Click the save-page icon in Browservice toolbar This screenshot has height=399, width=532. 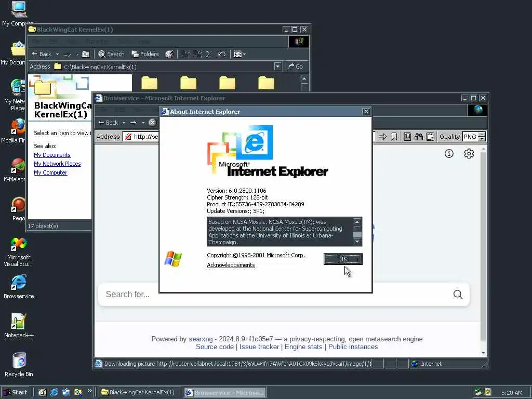407,137
